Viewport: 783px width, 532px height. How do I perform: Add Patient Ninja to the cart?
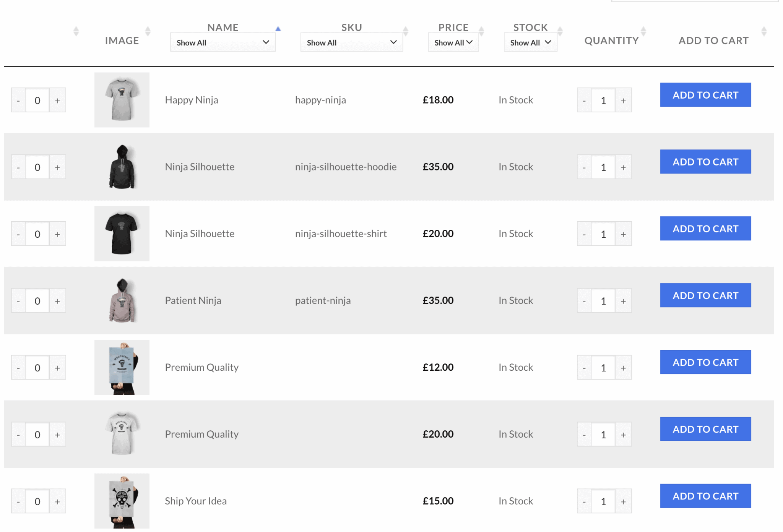pos(705,295)
